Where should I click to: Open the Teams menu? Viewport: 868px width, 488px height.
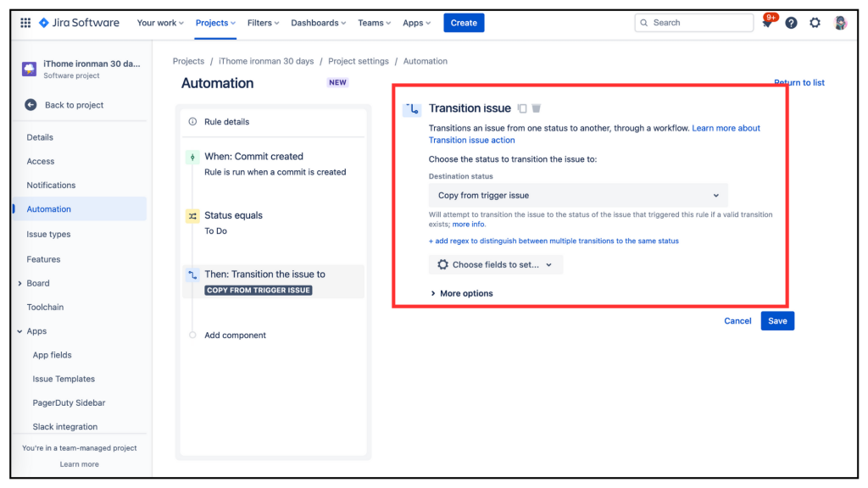tap(374, 23)
